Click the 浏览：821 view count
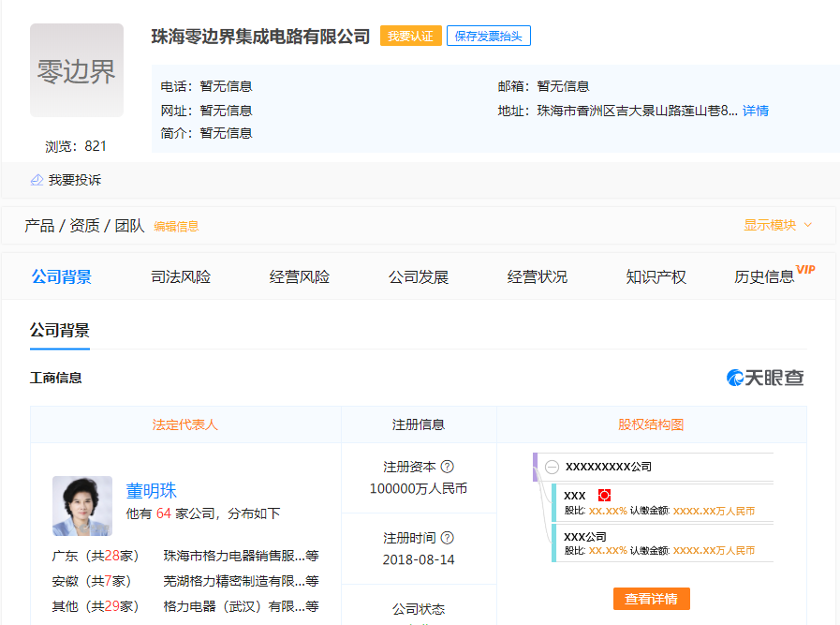The image size is (840, 625). click(76, 146)
